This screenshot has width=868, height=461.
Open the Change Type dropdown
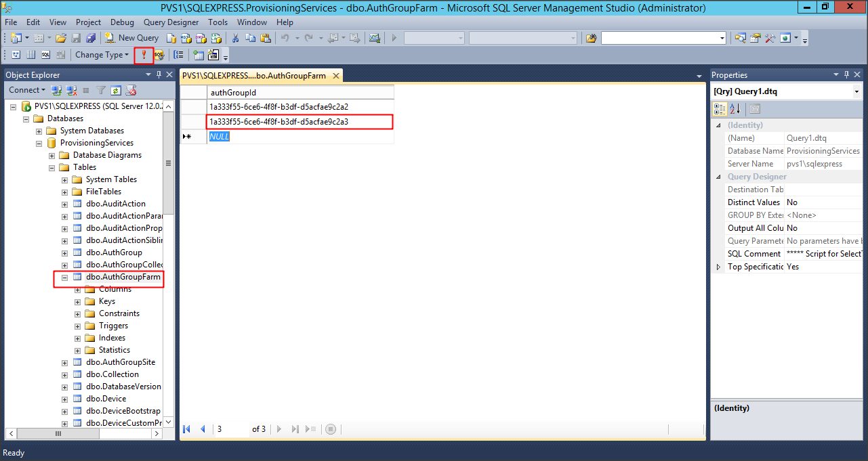coord(102,55)
